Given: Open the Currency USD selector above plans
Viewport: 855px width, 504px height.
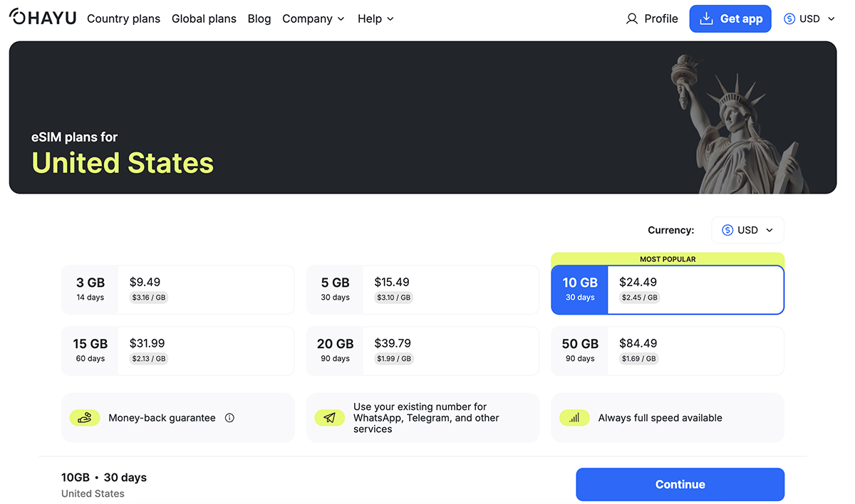Looking at the screenshot, I should [x=747, y=230].
